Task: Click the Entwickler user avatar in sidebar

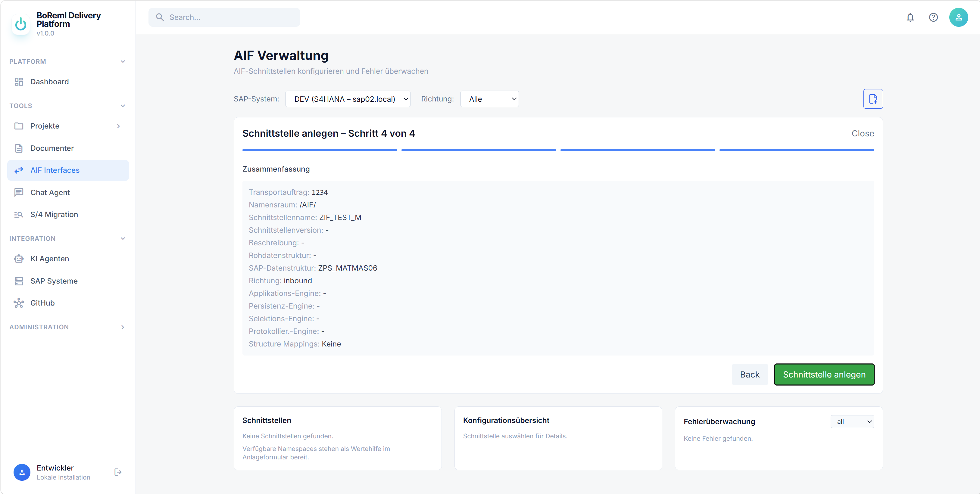Action: click(22, 472)
